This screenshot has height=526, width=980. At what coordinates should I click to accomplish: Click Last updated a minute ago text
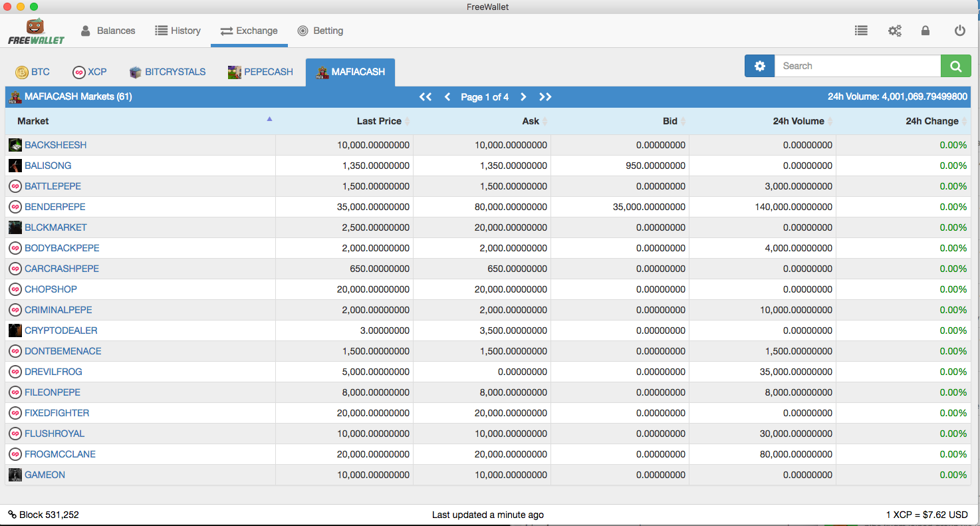click(x=488, y=515)
